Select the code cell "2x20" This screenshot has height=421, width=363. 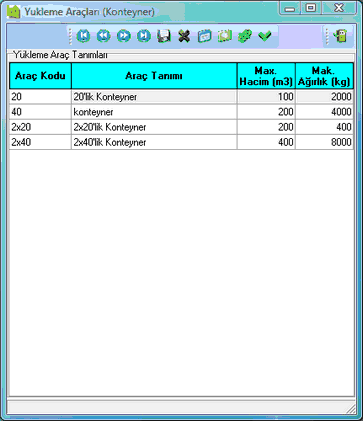40,127
